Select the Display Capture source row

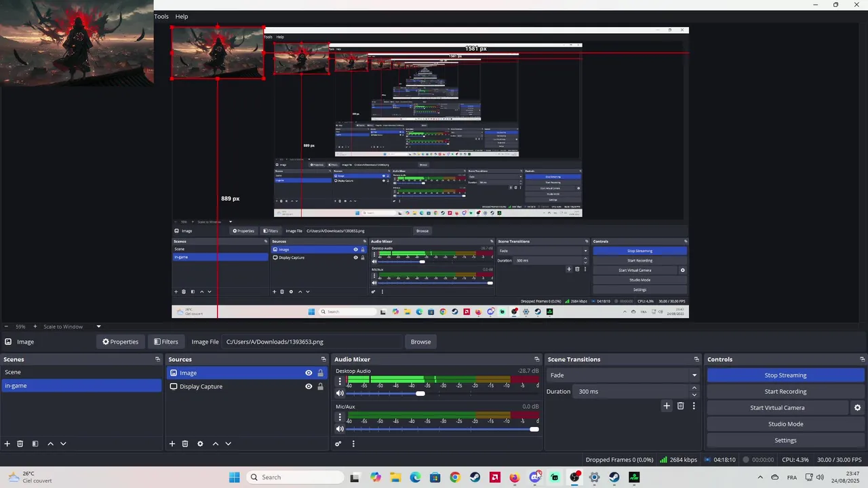pos(247,386)
